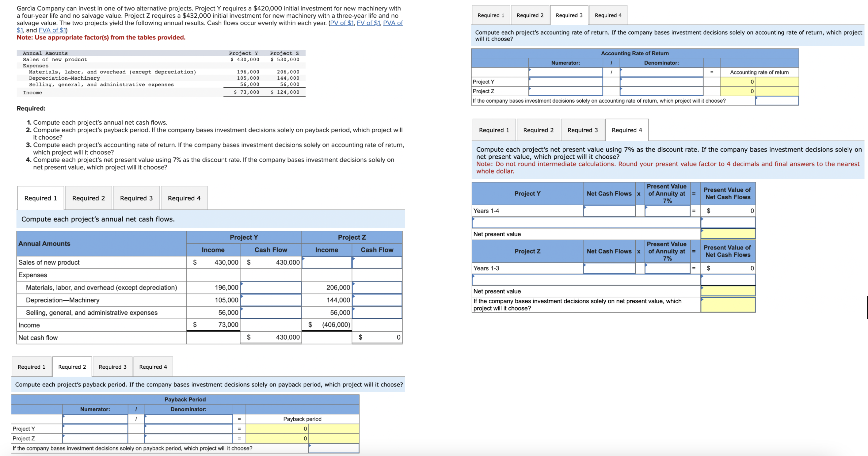Click Project Z sales income input cell
The image size is (868, 456).
click(x=327, y=263)
